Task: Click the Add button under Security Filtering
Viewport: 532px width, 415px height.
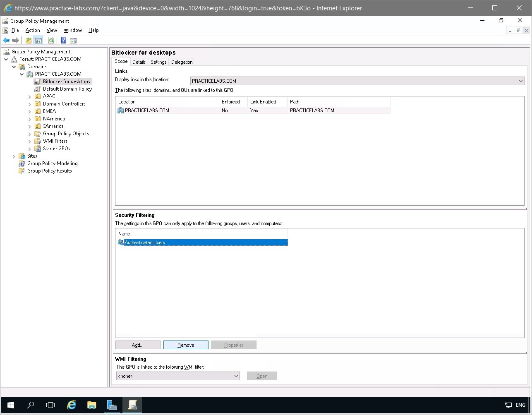Action: (x=138, y=345)
